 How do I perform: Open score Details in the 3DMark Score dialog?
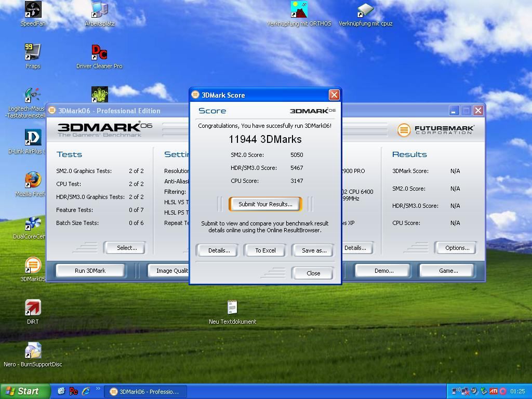pyautogui.click(x=219, y=250)
